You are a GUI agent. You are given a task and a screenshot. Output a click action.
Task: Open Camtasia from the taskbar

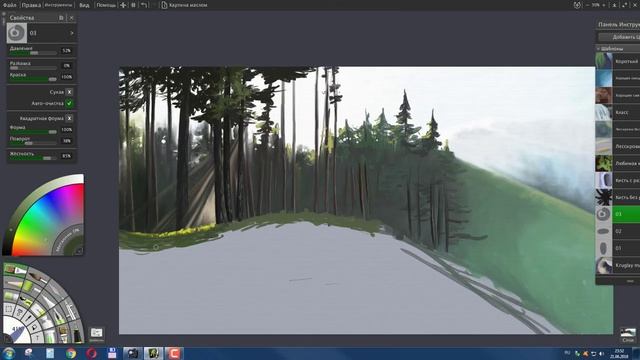[174, 353]
